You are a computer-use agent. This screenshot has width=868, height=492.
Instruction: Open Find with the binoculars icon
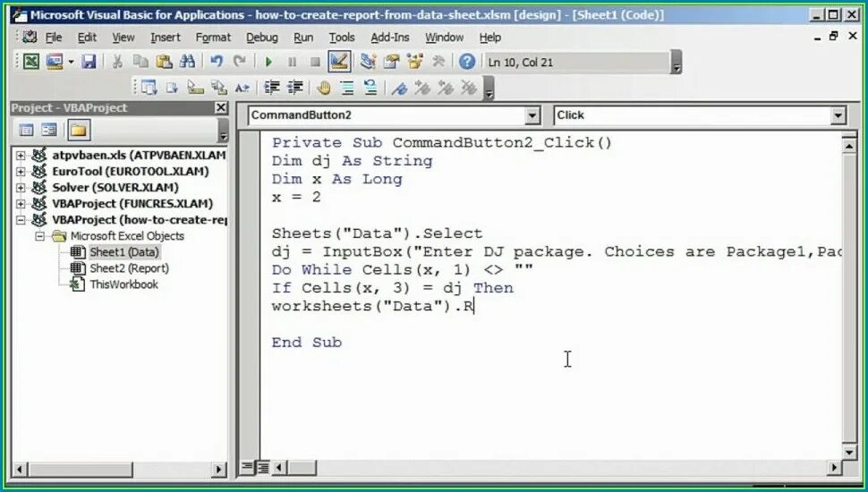(187, 62)
